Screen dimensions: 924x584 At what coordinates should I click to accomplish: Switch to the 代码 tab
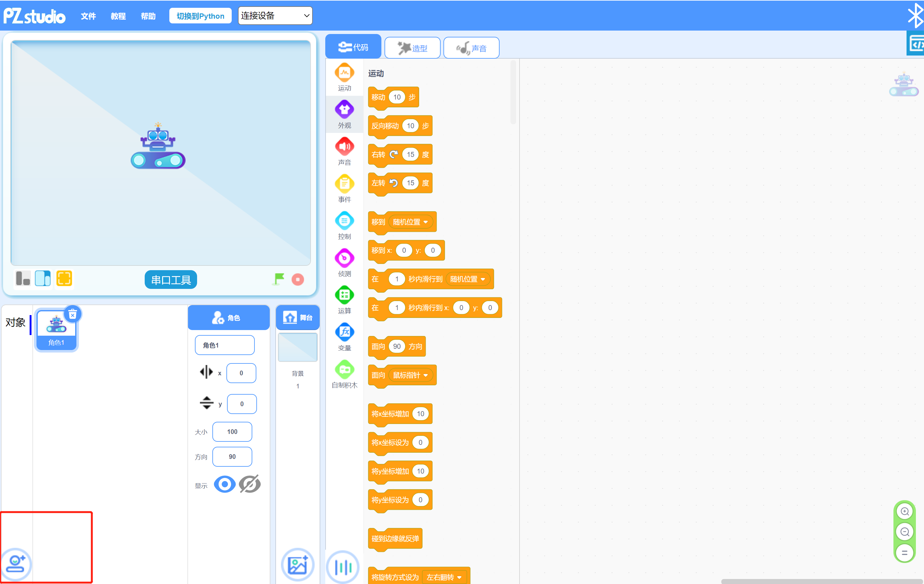tap(353, 47)
